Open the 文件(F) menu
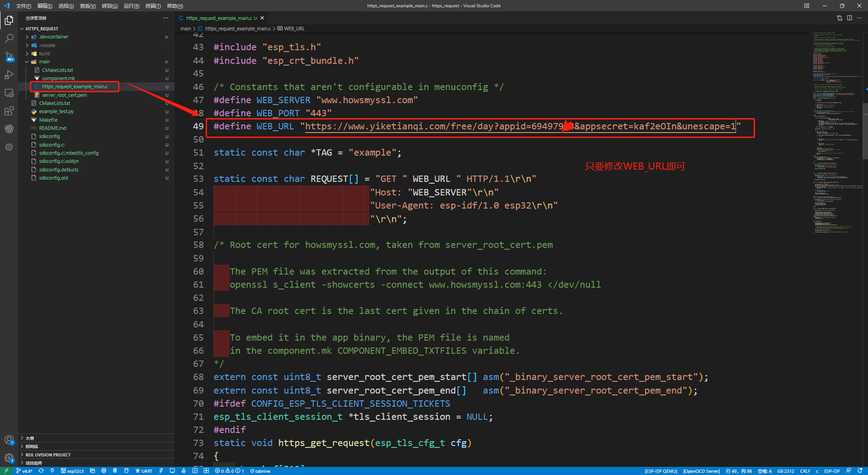868x475 pixels. pos(24,6)
